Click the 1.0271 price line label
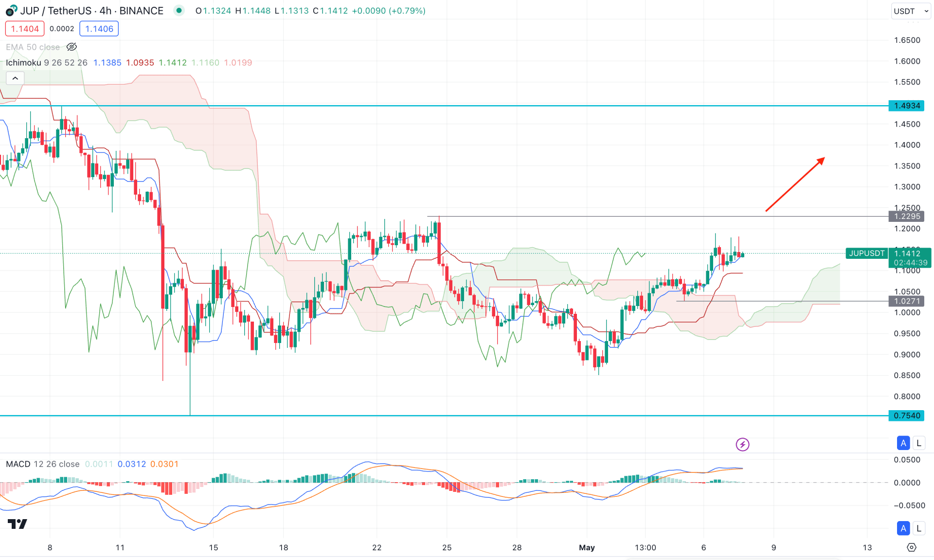 point(907,301)
